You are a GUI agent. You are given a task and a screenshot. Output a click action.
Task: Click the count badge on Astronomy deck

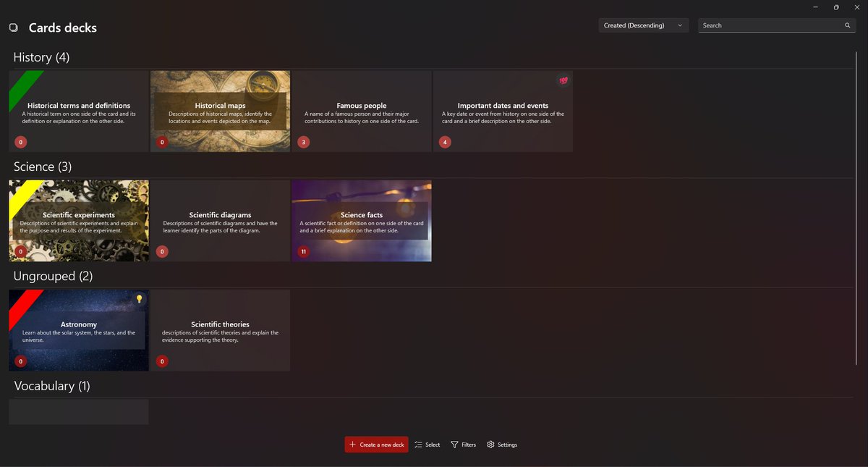(x=20, y=361)
